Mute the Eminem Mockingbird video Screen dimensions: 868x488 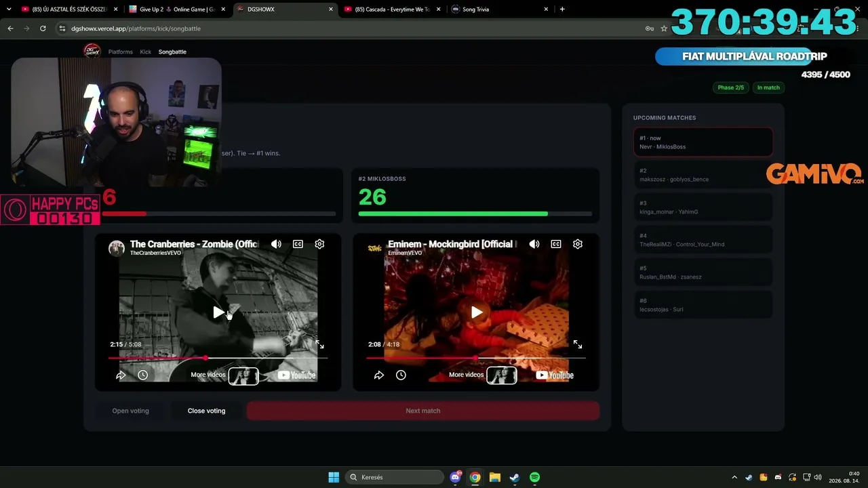tap(534, 244)
